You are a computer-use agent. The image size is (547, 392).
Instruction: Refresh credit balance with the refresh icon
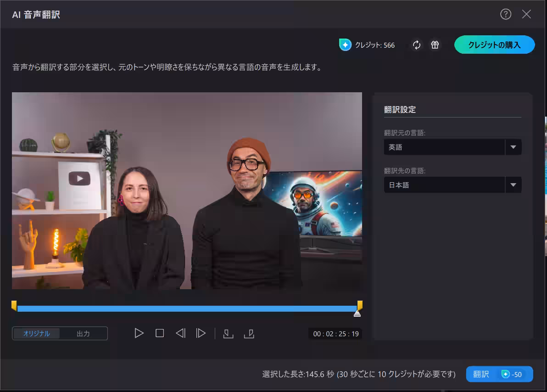tap(416, 45)
